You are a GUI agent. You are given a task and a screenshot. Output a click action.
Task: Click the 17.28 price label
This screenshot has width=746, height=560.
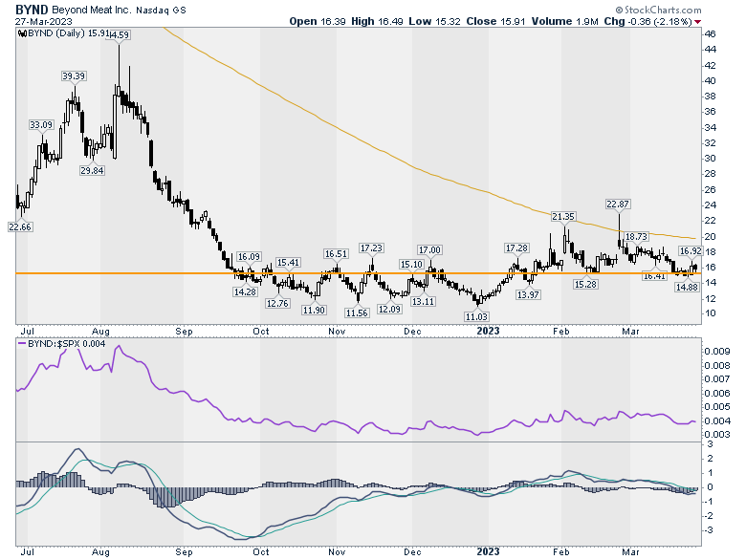pyautogui.click(x=516, y=248)
